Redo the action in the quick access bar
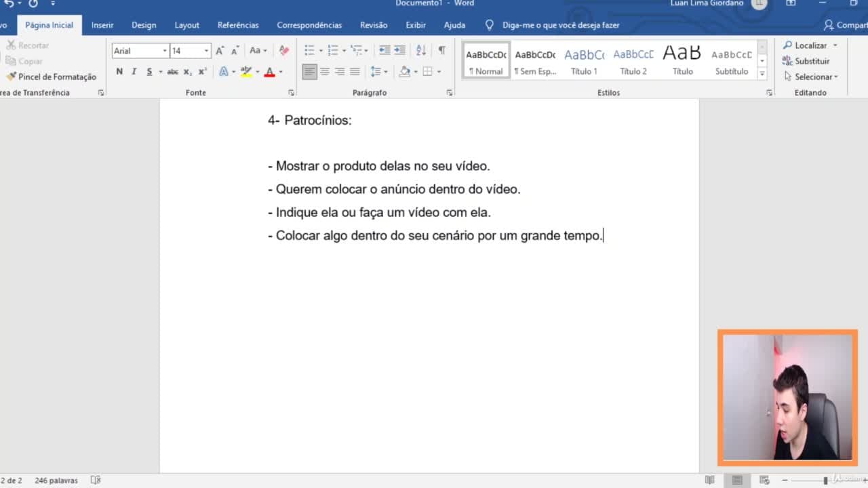The image size is (868, 488). click(33, 3)
